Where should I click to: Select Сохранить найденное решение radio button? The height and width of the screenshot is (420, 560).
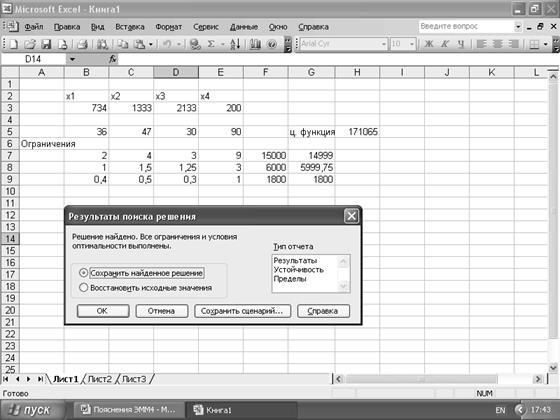click(83, 273)
